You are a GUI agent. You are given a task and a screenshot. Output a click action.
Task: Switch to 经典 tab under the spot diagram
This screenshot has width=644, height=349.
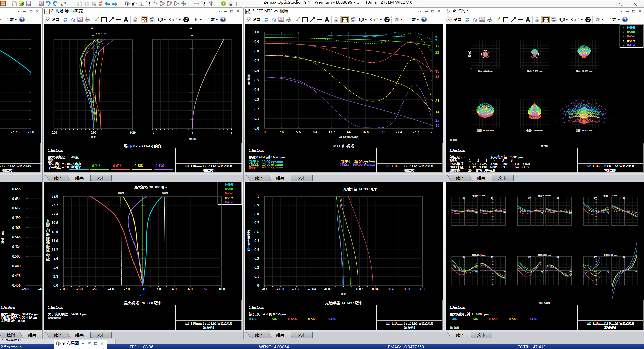(x=481, y=178)
